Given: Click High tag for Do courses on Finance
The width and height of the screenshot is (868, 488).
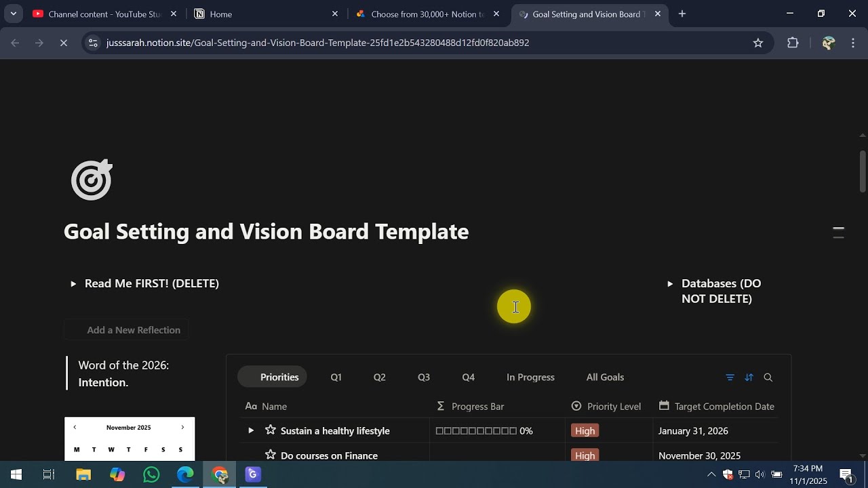Looking at the screenshot, I should [585, 455].
